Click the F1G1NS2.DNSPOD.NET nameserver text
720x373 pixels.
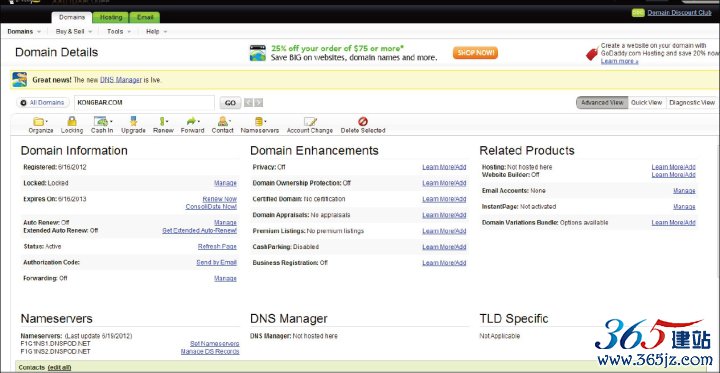click(x=56, y=351)
